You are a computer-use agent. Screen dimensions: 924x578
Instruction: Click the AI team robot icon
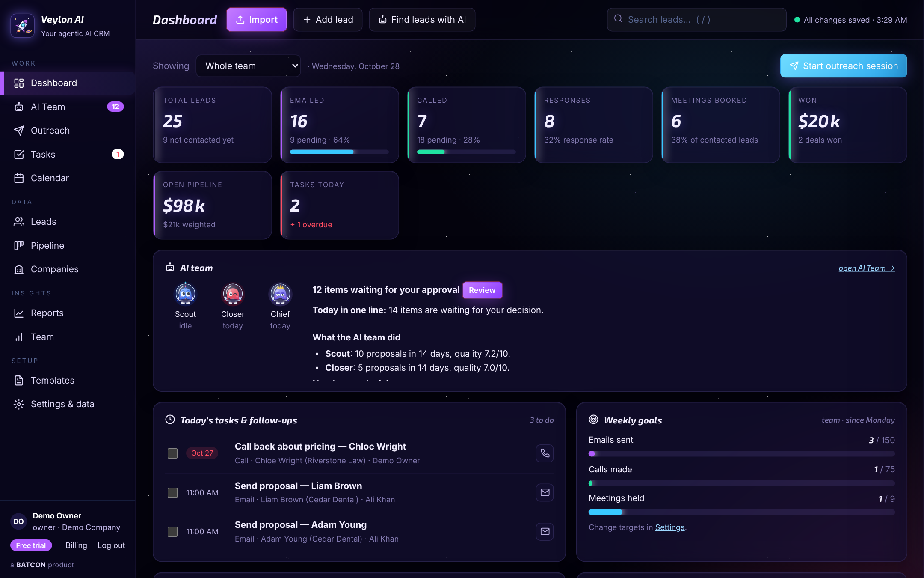(x=170, y=268)
